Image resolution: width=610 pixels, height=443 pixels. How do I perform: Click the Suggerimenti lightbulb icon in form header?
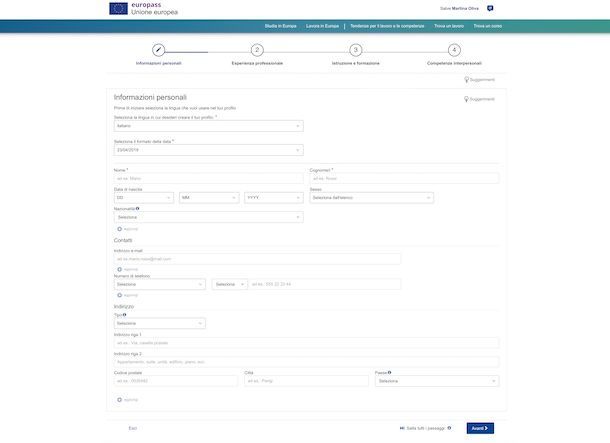tap(466, 99)
